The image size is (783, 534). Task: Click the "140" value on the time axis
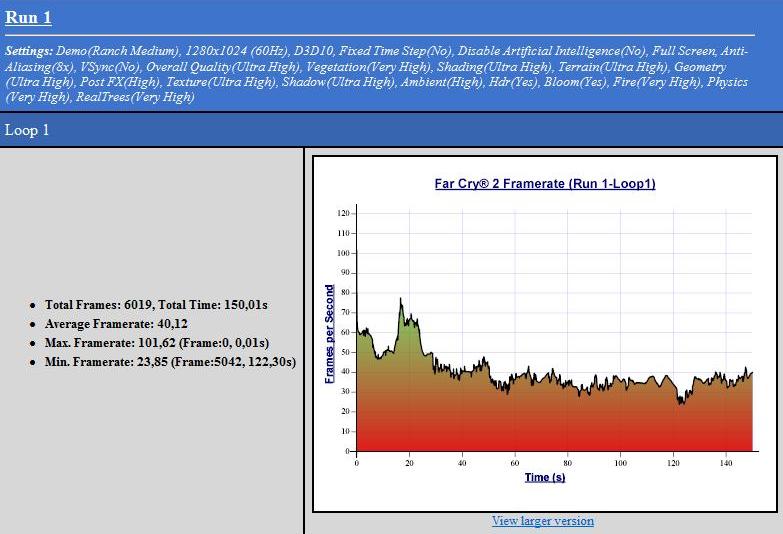[726, 463]
